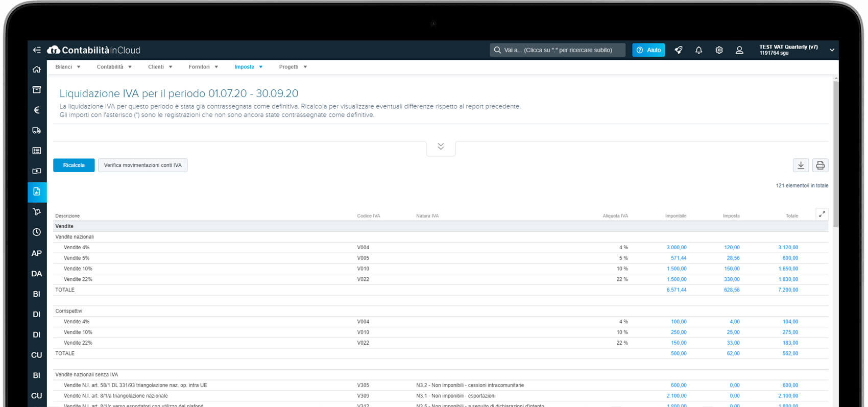Open the Imposte menu

pyautogui.click(x=249, y=67)
